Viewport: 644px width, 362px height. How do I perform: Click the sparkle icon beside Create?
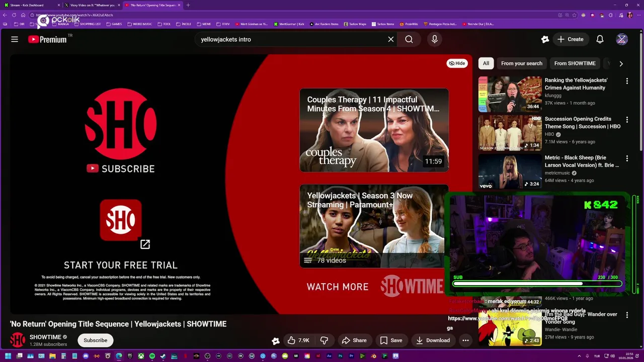545,39
